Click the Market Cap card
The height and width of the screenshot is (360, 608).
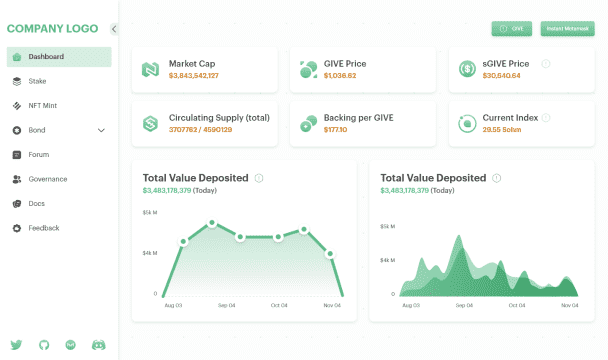coord(205,70)
